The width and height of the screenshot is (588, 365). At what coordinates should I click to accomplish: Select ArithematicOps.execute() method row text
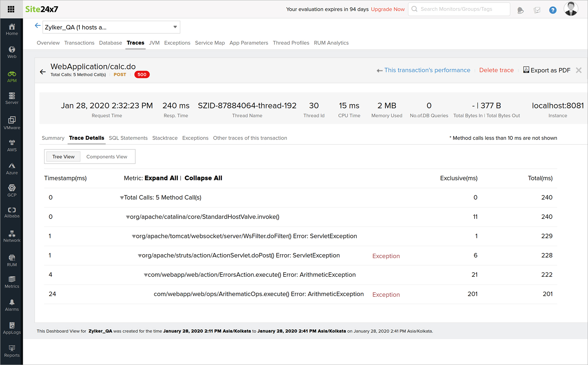[259, 294]
